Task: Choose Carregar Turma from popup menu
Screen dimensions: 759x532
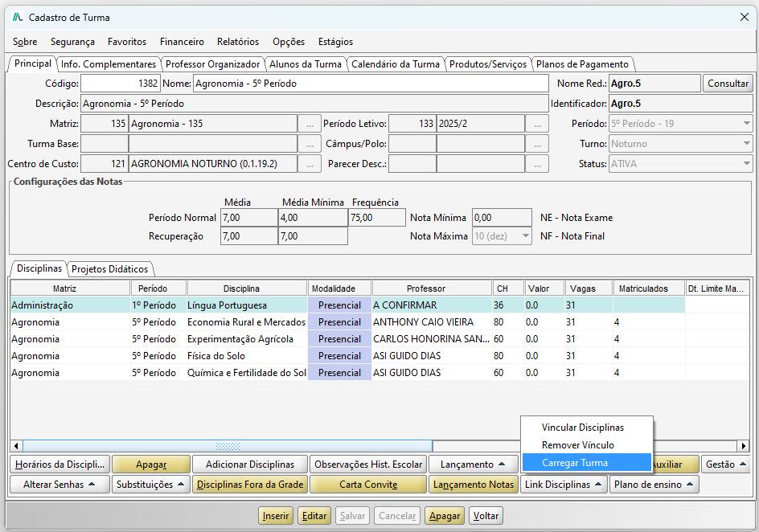Action: tap(586, 463)
